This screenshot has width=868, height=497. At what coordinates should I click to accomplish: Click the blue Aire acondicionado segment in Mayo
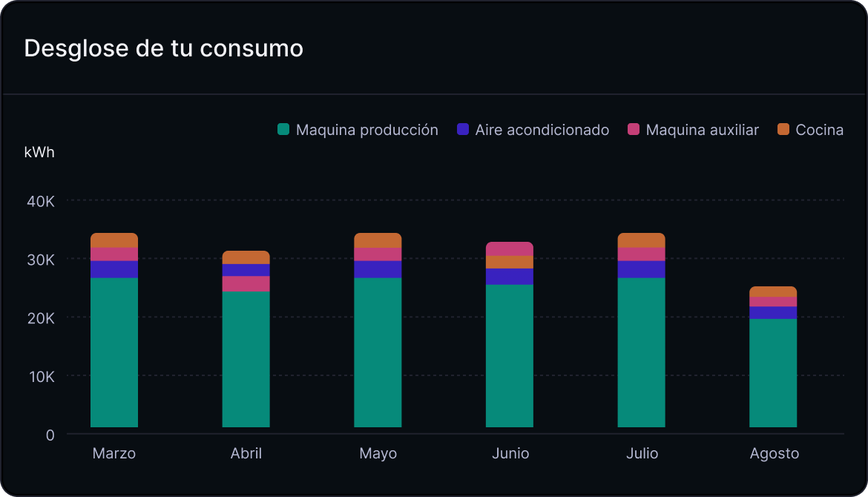pyautogui.click(x=378, y=269)
